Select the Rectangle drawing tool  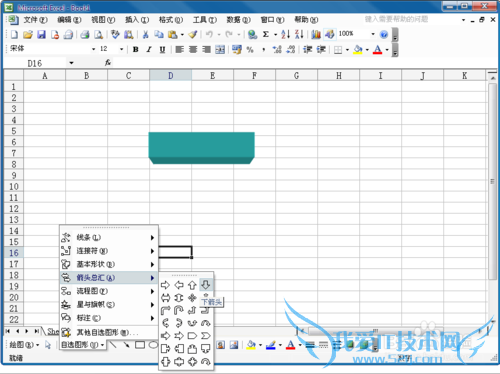coord(140,345)
